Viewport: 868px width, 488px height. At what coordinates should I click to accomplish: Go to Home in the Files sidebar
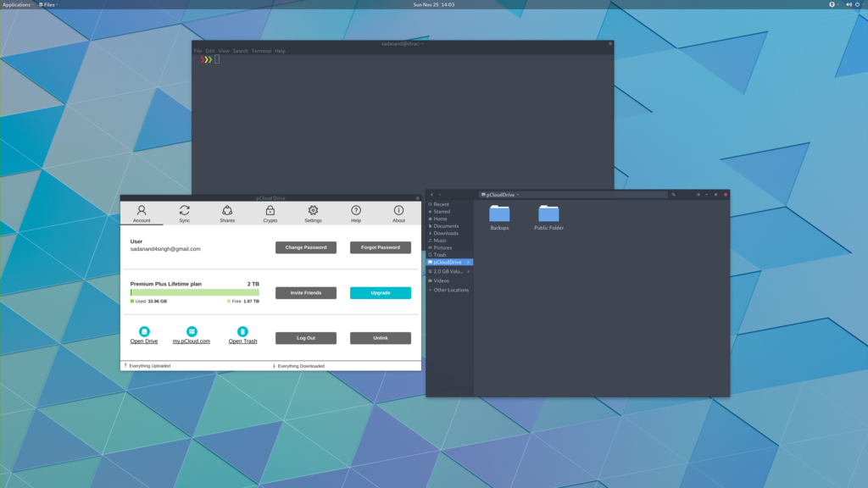pyautogui.click(x=449, y=219)
